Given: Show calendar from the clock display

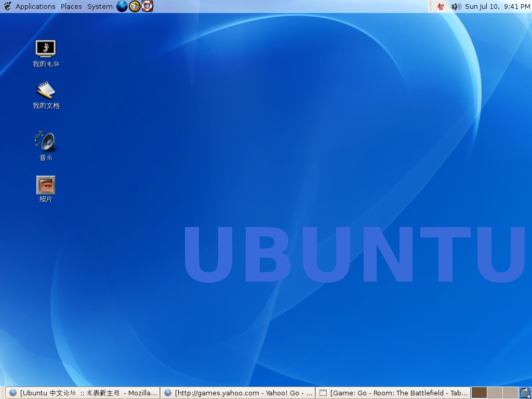Looking at the screenshot, I should 497,6.
